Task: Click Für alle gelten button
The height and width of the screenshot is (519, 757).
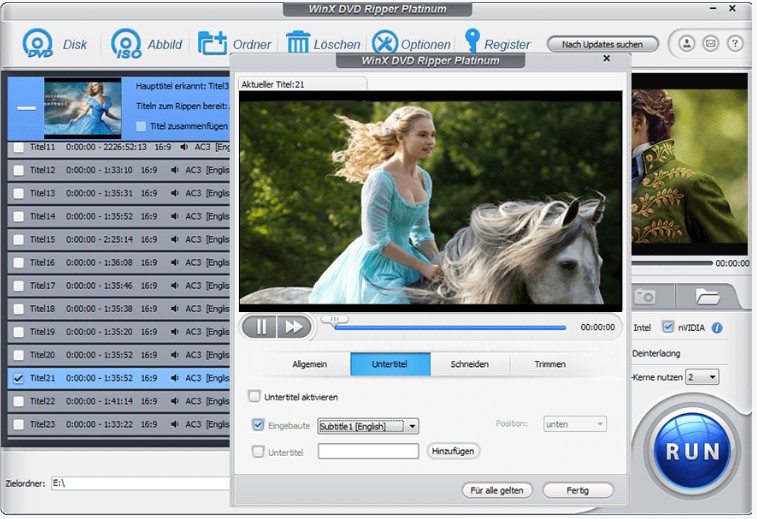Action: click(x=497, y=491)
